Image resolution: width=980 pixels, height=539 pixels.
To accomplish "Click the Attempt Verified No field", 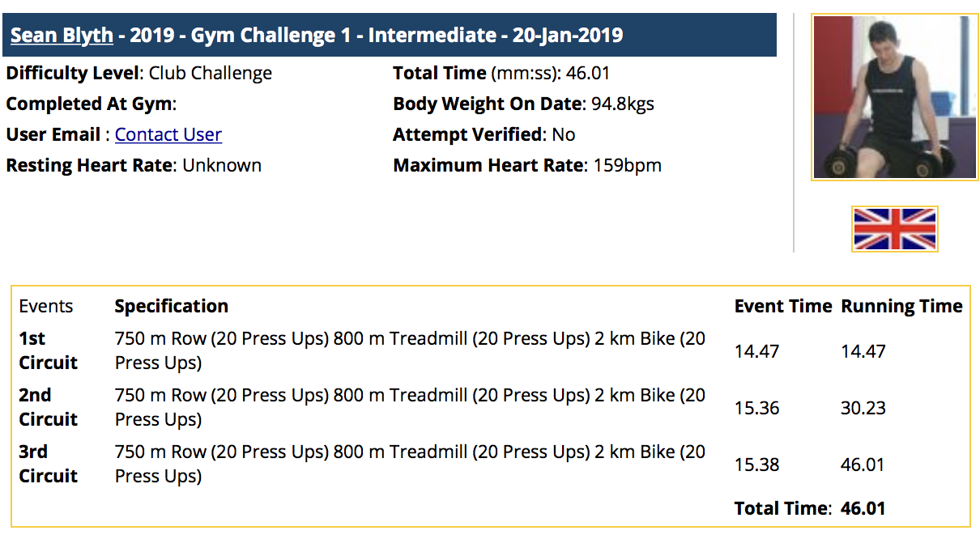I will [x=484, y=134].
